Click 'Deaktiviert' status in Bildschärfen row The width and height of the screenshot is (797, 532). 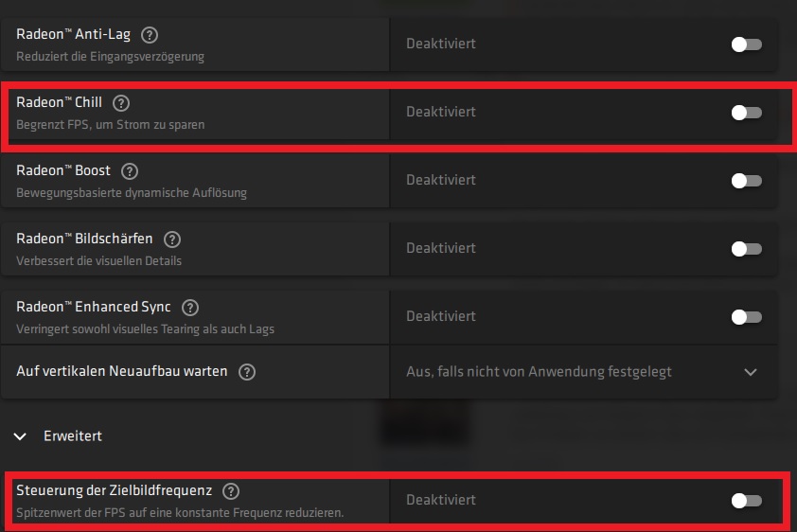click(x=441, y=248)
